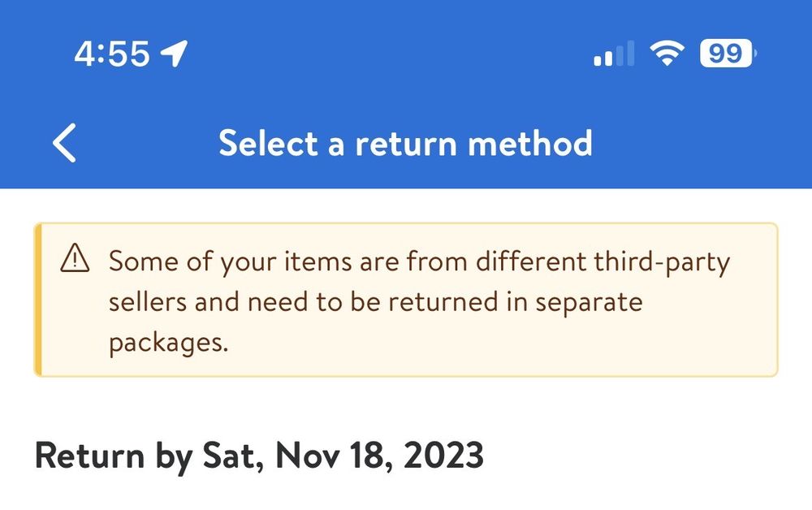This screenshot has width=812, height=510.
Task: Click the 'Return by Sat, Nov 18, 2023' heading
Action: pyautogui.click(x=259, y=456)
